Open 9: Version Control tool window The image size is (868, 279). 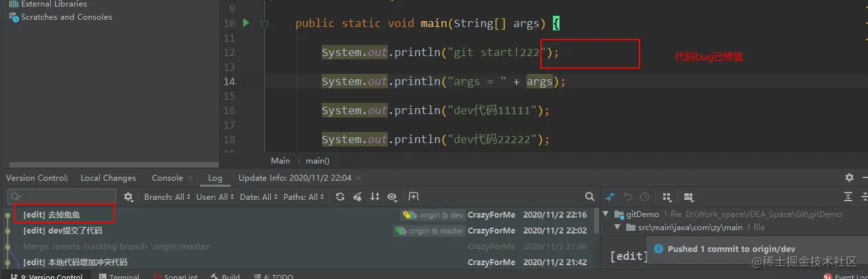coord(47,276)
